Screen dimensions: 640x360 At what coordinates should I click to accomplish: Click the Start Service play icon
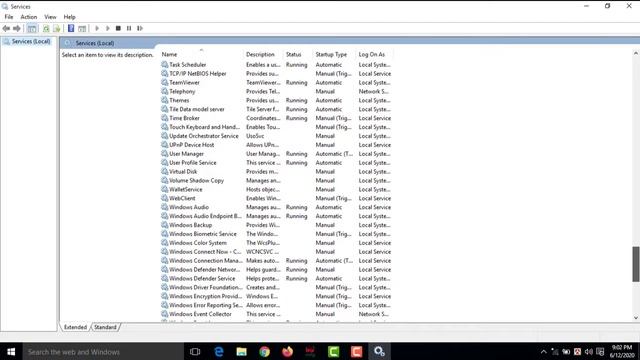(97, 28)
